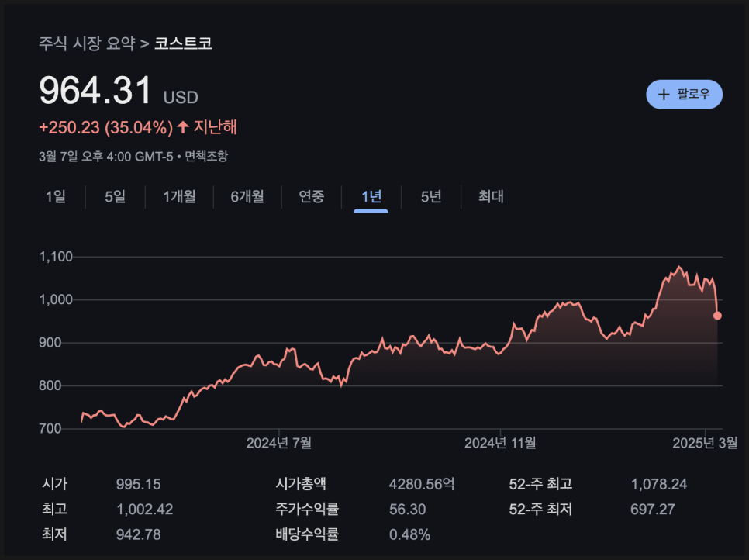This screenshot has width=749, height=560.
Task: Click the 52-주 최저 label
Action: pos(540,510)
